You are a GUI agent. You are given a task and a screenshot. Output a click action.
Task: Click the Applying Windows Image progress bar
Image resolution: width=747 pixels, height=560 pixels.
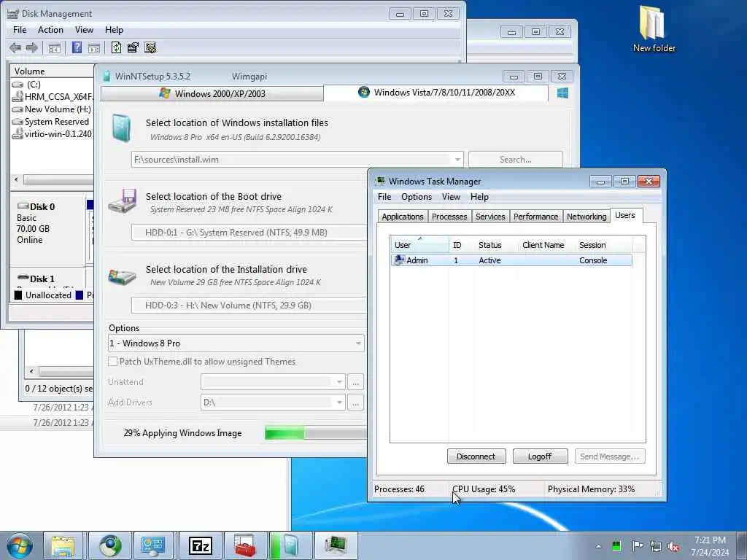[315, 433]
